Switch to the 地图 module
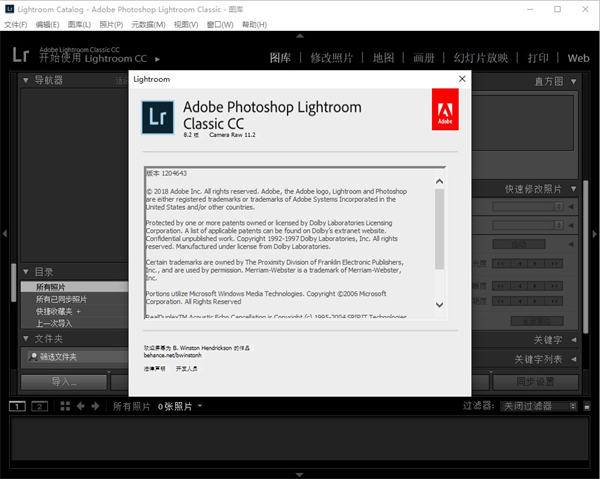The width and height of the screenshot is (600, 479). coord(383,58)
